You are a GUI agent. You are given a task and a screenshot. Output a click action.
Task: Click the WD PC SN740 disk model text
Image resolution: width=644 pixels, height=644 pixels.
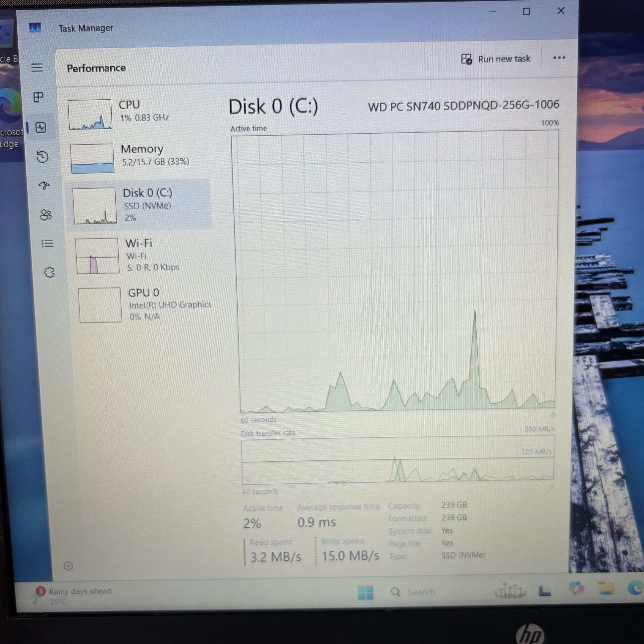click(464, 106)
